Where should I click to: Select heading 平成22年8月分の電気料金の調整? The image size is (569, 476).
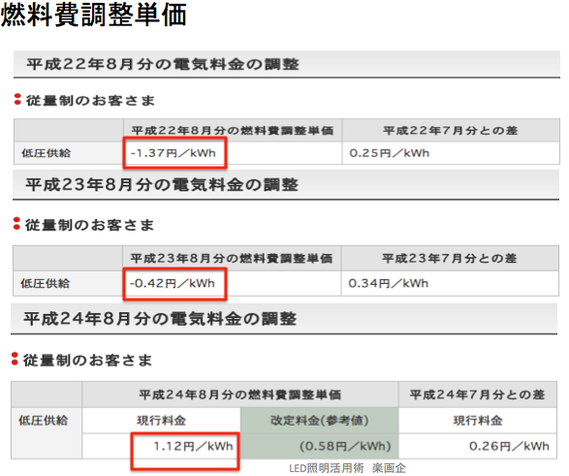[x=163, y=64]
